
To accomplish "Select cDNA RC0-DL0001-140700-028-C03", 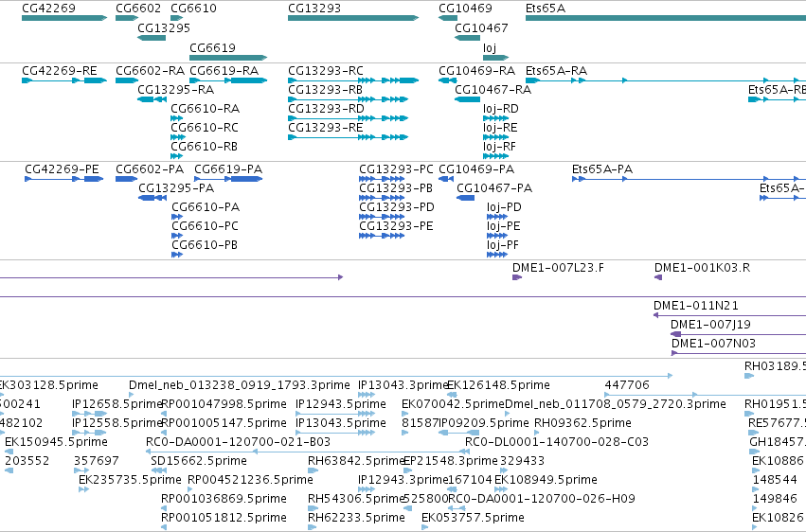I will [x=557, y=442].
